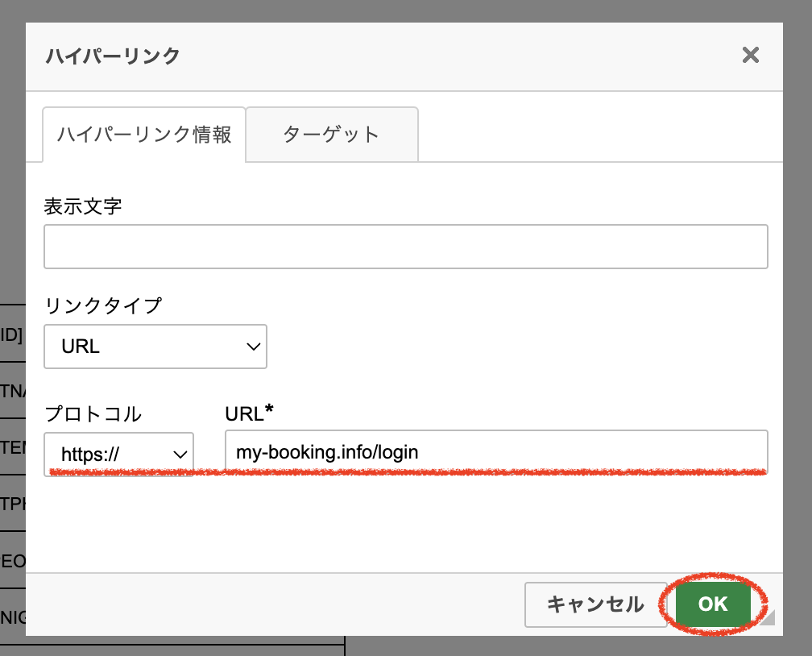812x656 pixels.
Task: Click the URL* required field label
Action: (249, 413)
